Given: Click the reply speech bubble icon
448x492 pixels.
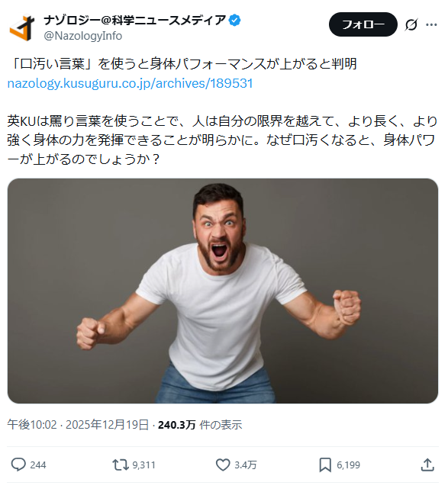Looking at the screenshot, I should tap(18, 465).
